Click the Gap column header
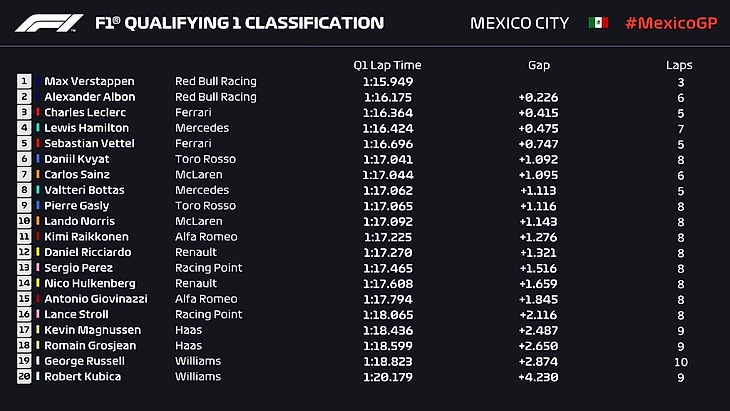The height and width of the screenshot is (411, 730). click(539, 65)
